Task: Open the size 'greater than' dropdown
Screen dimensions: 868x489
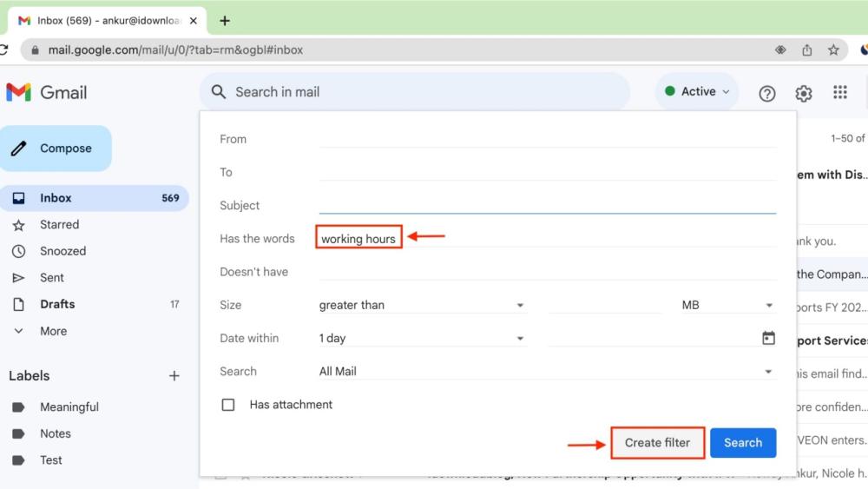Action: (x=422, y=306)
